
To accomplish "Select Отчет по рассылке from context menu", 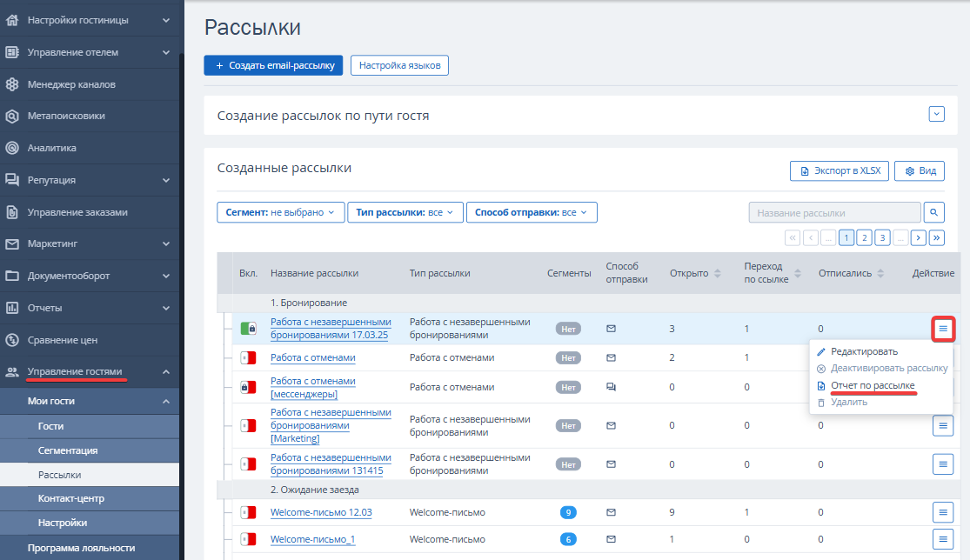I will [873, 385].
